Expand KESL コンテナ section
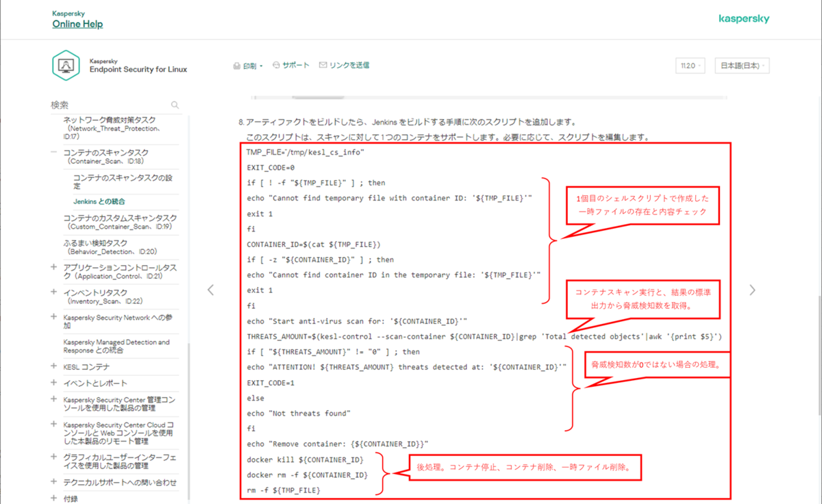 coord(54,366)
